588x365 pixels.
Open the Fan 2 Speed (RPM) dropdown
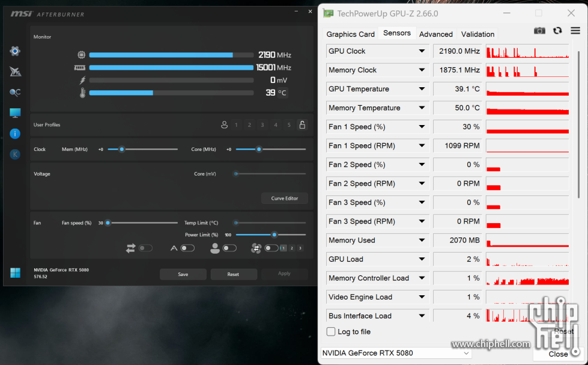pos(422,183)
